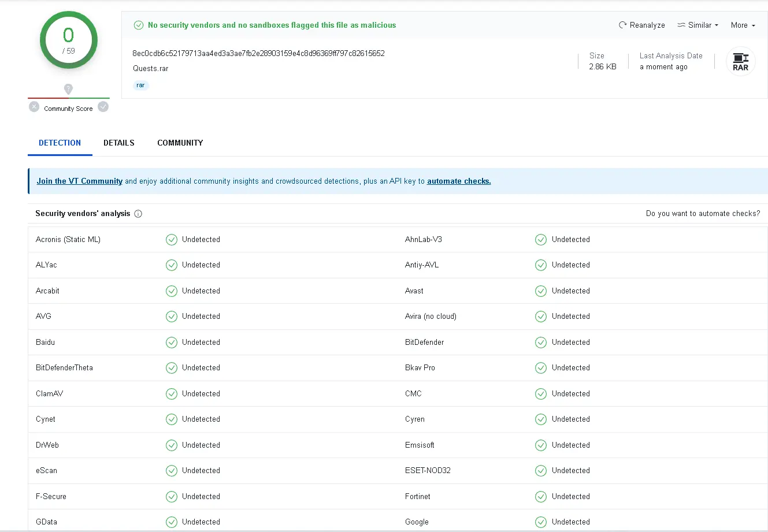Click the community score negative X icon

coord(34,107)
